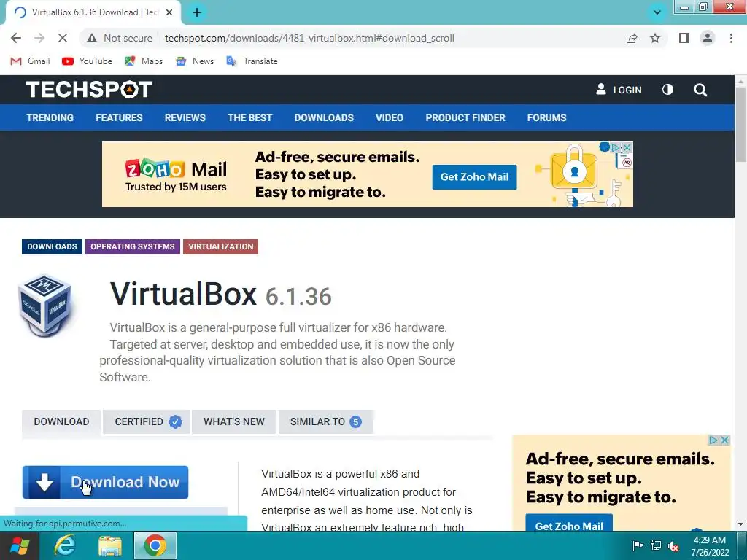
Task: Open the Chrome profile avatar
Action: point(708,38)
